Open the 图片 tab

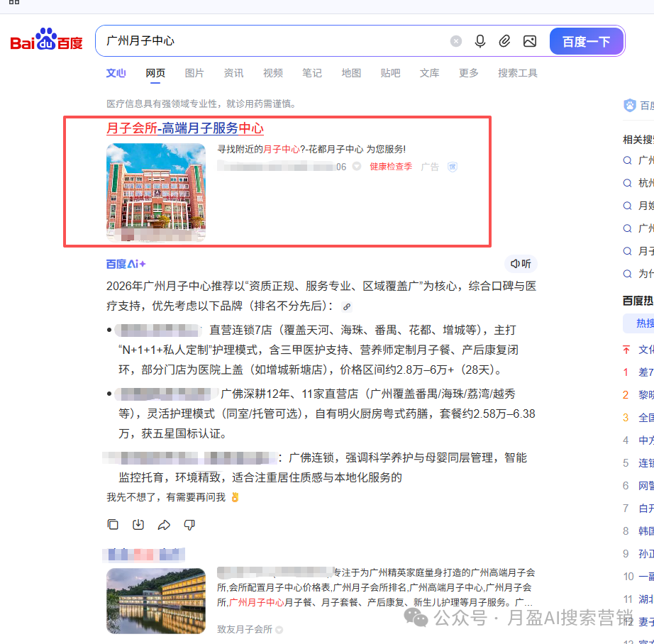pyautogui.click(x=194, y=73)
